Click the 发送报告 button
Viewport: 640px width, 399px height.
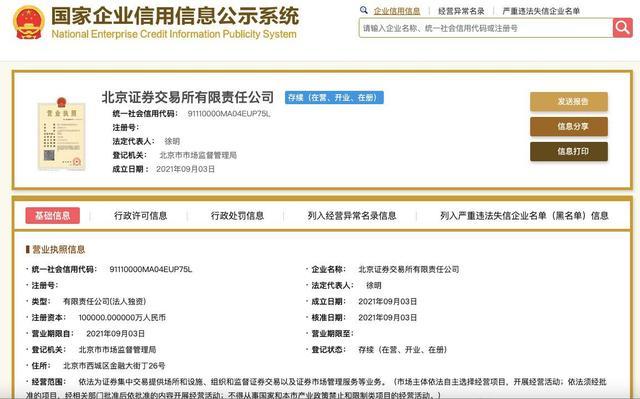pyautogui.click(x=569, y=102)
